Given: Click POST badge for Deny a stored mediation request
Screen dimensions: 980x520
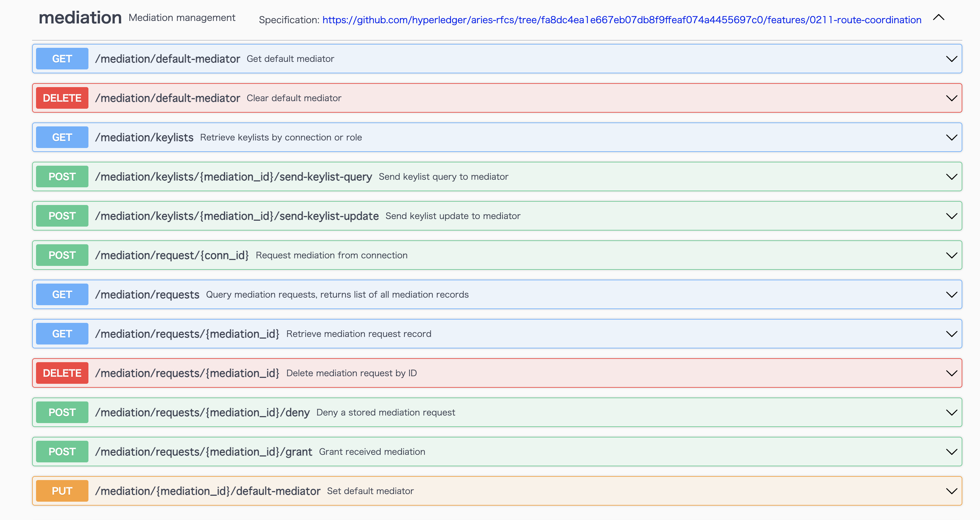Looking at the screenshot, I should click(62, 412).
